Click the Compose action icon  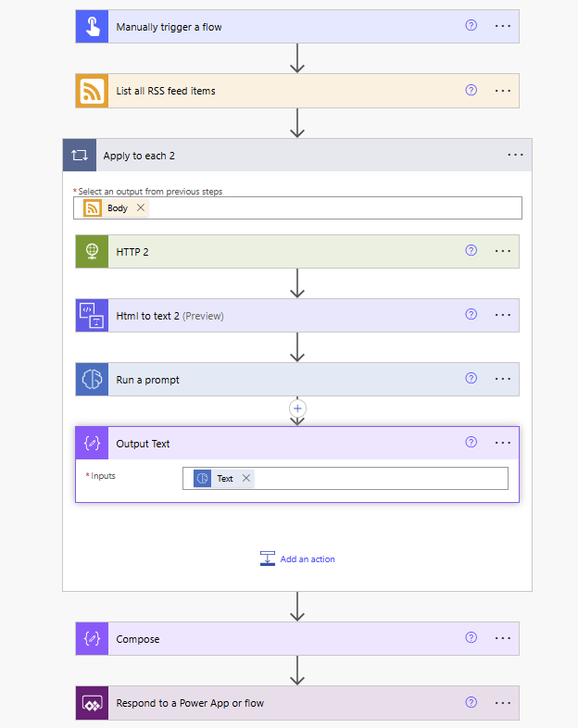[92, 639]
